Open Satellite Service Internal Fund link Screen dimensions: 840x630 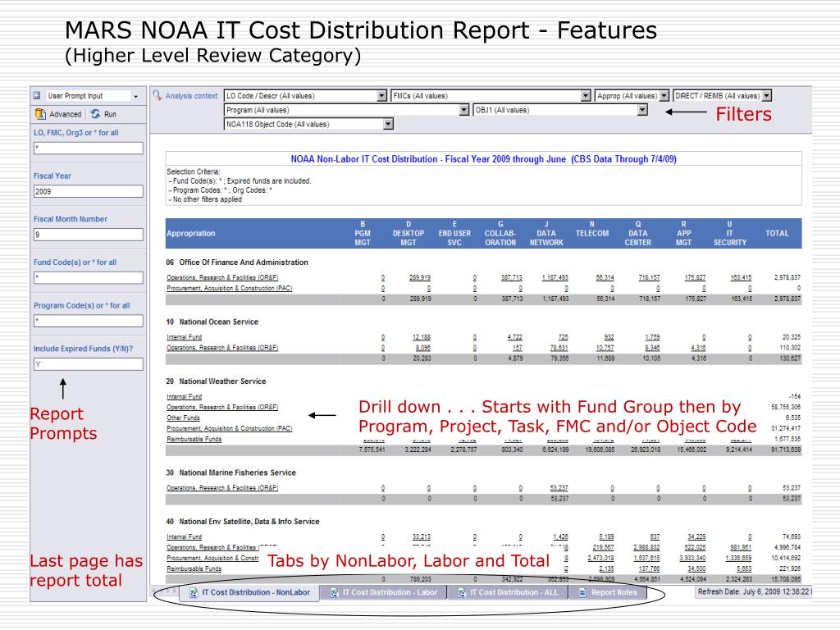[185, 536]
